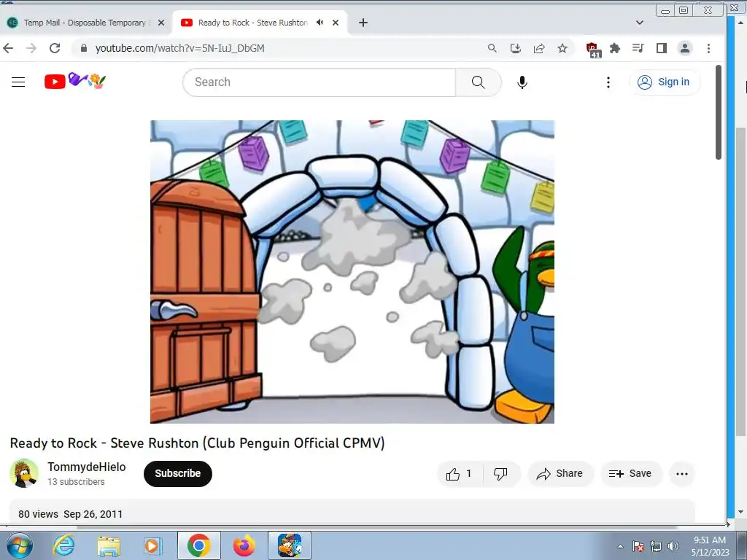Click the install app icon in address bar

pyautogui.click(x=516, y=48)
